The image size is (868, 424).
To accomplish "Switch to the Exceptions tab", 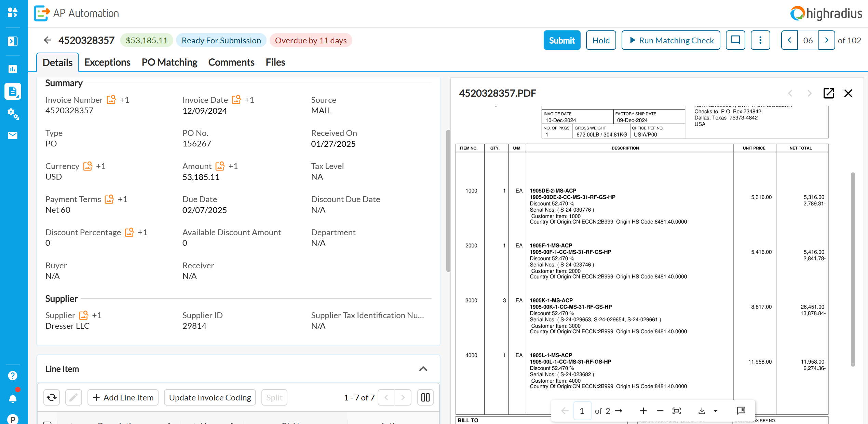I will click(107, 62).
